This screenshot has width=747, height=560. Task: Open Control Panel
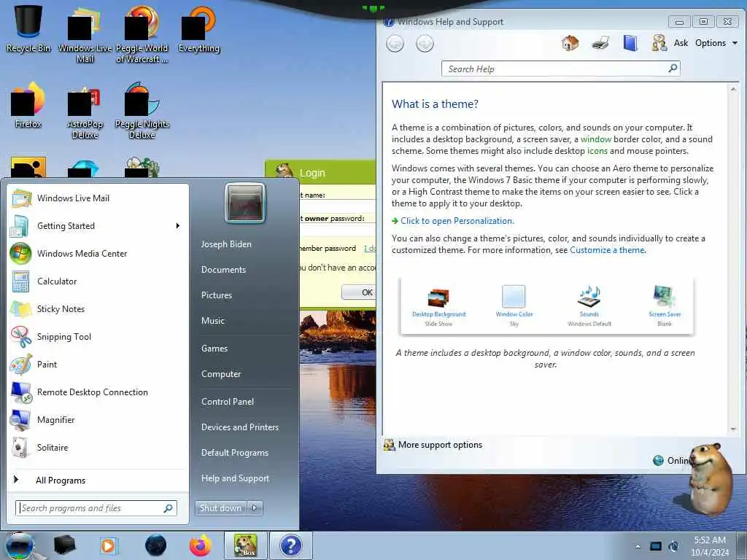point(228,402)
